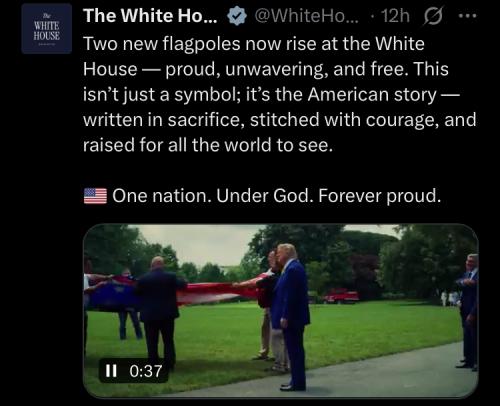Click the man standing at the video's right edge
500x406 pixels.
pos(468,312)
